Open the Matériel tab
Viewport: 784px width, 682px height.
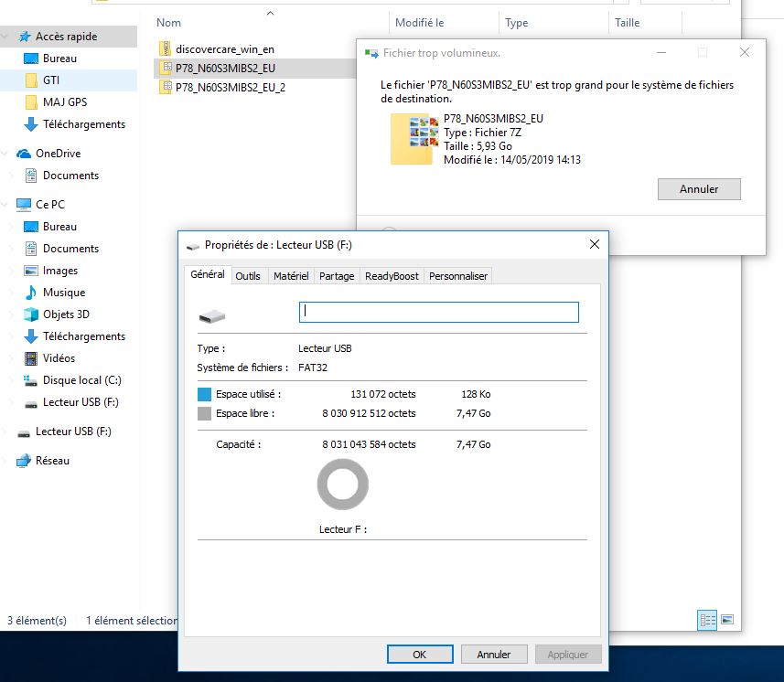291,276
